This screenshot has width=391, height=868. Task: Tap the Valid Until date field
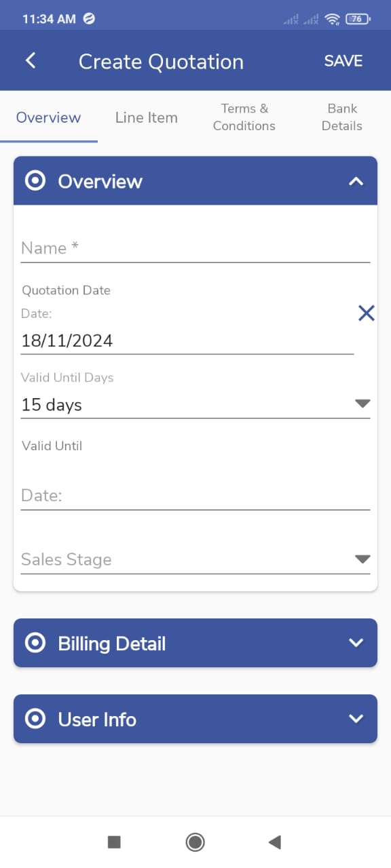195,495
